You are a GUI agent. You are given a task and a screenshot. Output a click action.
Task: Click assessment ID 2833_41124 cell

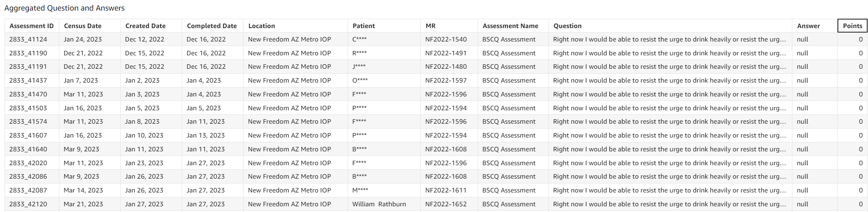pyautogui.click(x=28, y=39)
